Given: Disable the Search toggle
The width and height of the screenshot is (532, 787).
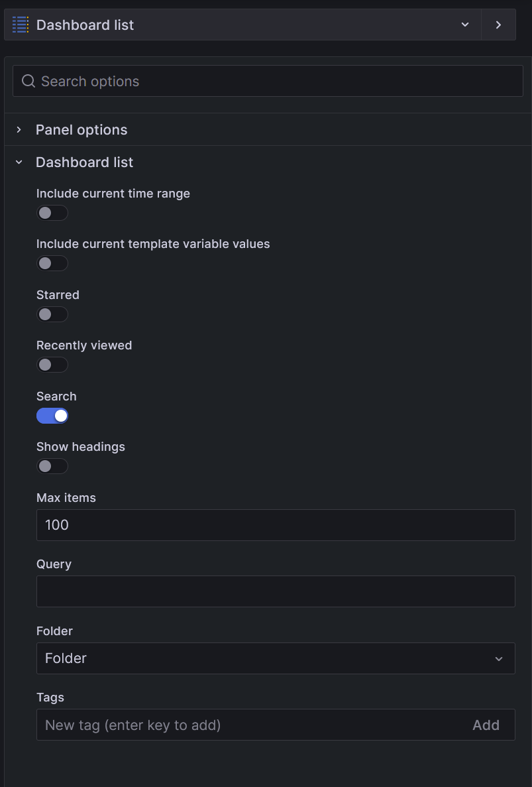Looking at the screenshot, I should click(x=52, y=416).
